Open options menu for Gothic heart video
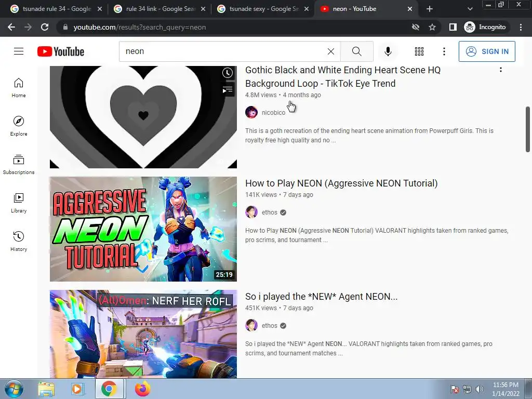This screenshot has width=532, height=399. [500, 70]
